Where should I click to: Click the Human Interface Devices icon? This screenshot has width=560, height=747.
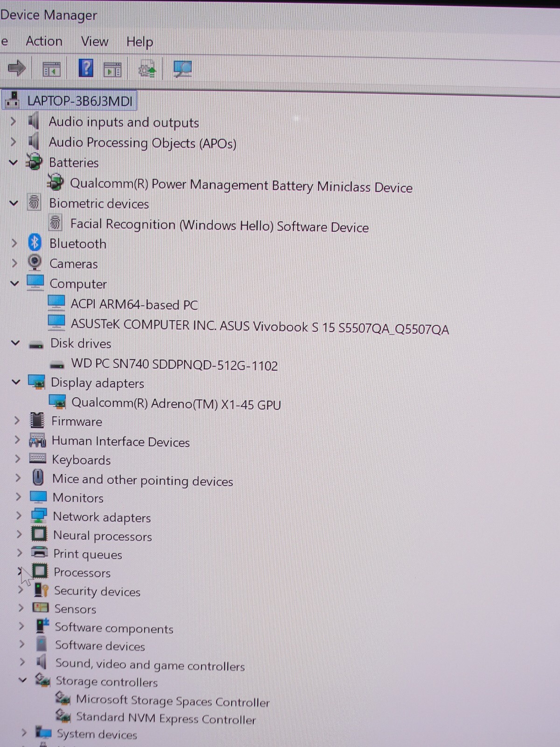click(37, 440)
